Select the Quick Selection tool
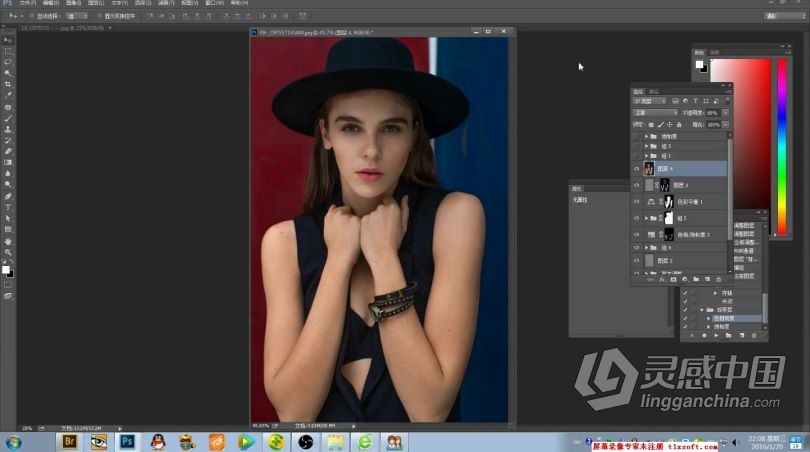The height and width of the screenshot is (452, 810). click(8, 73)
